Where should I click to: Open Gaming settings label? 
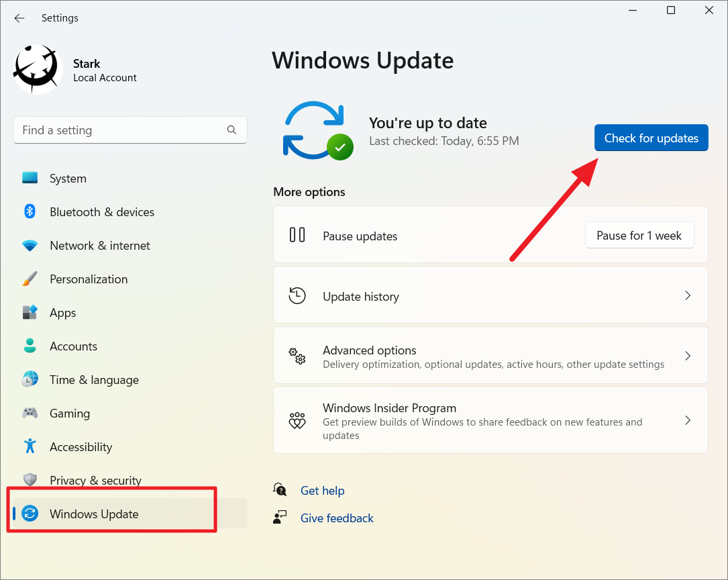tap(70, 414)
